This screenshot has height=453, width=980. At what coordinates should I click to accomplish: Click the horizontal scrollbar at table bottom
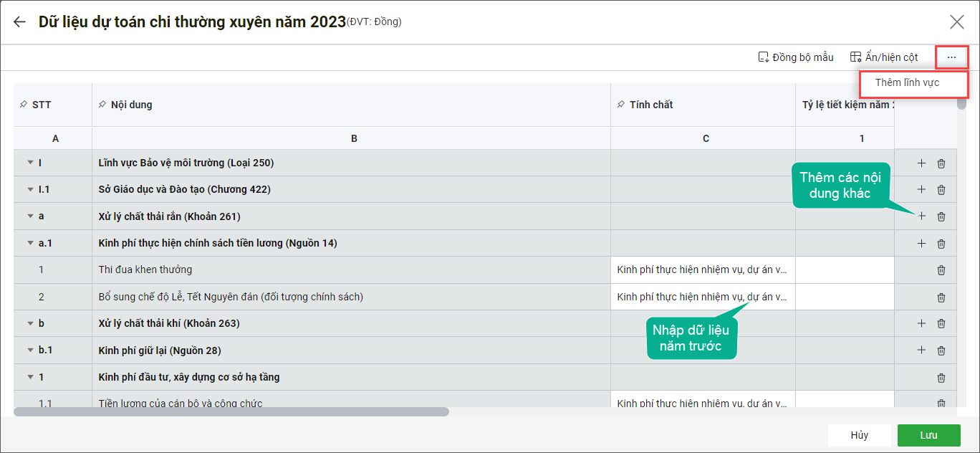(231, 412)
